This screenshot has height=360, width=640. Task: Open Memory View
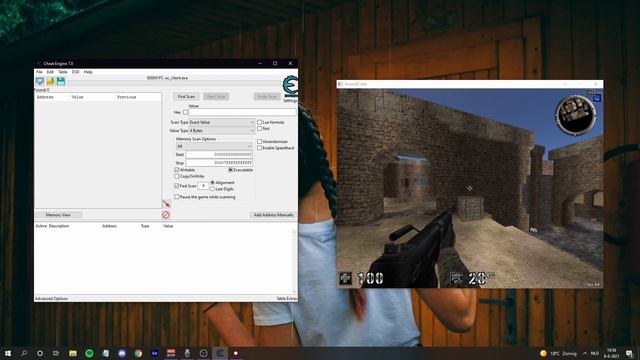coord(58,215)
